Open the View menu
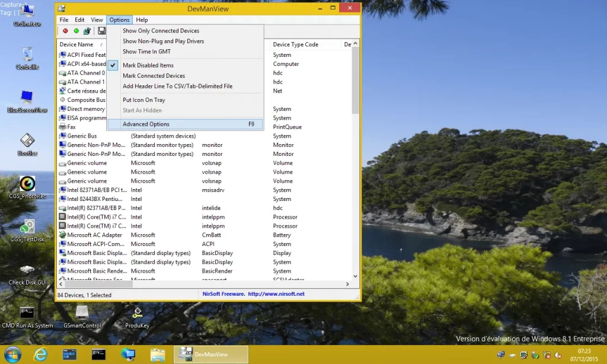The height and width of the screenshot is (364, 607). 97,20
